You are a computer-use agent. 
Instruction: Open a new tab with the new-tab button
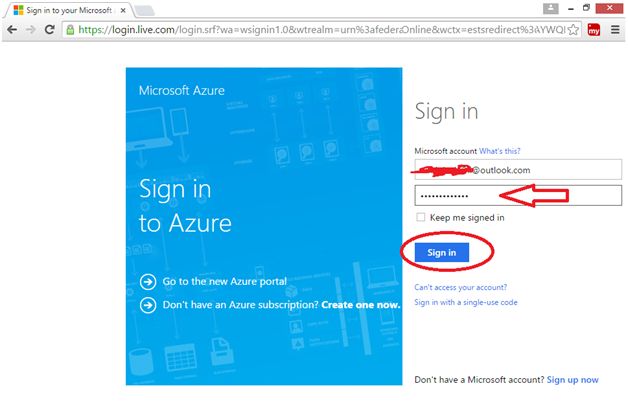tap(143, 10)
